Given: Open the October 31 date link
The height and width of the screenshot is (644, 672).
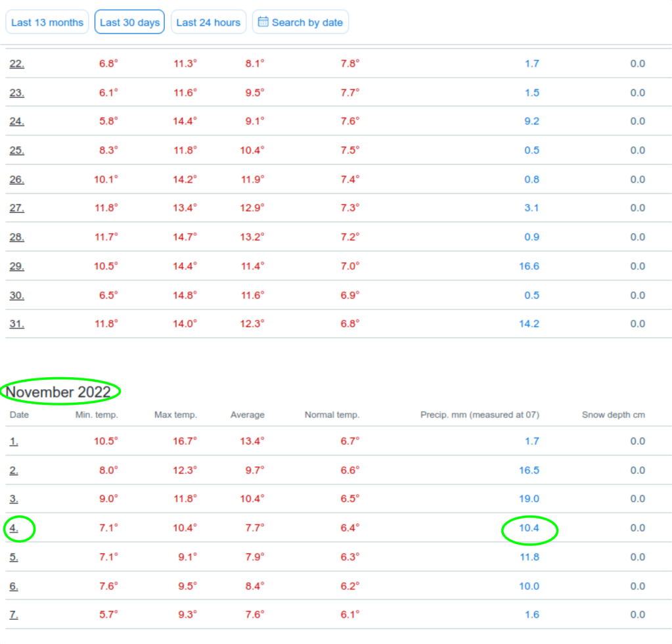Looking at the screenshot, I should 16,324.
